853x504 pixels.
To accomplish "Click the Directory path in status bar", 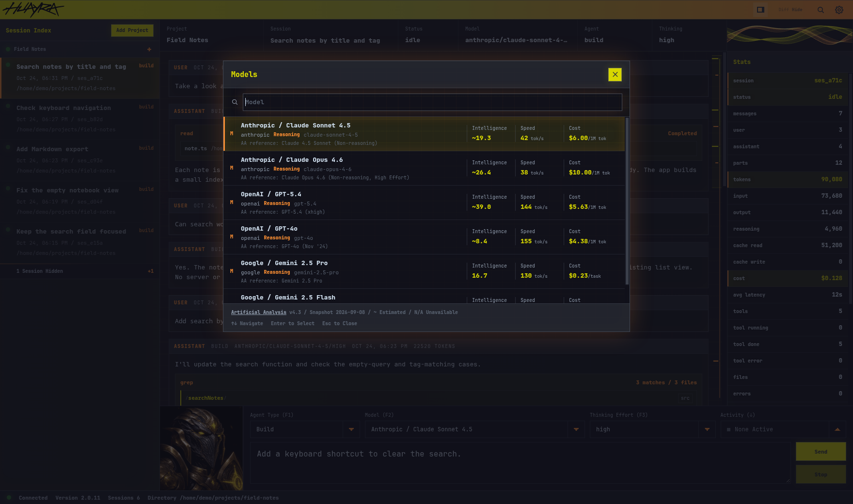I will pyautogui.click(x=213, y=498).
